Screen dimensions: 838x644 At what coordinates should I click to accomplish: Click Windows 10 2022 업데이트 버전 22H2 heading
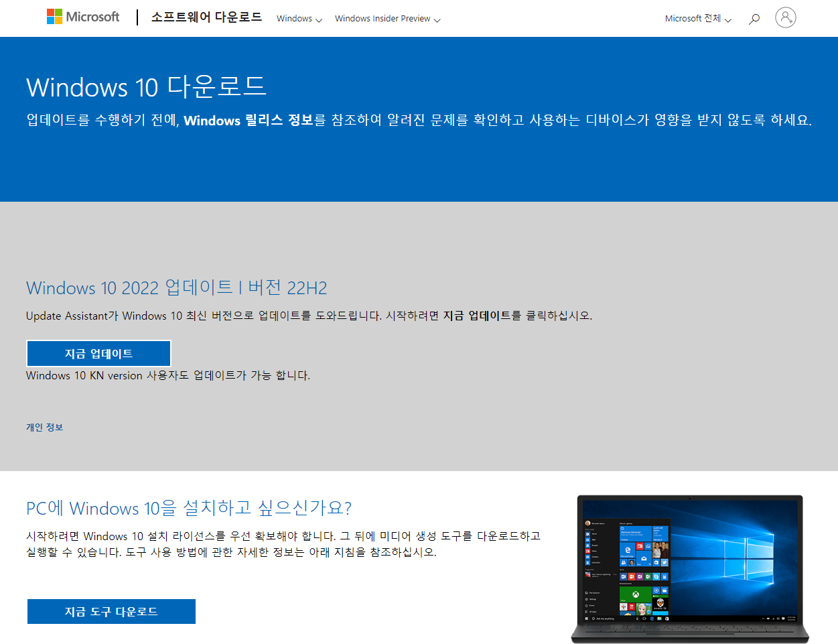click(177, 287)
